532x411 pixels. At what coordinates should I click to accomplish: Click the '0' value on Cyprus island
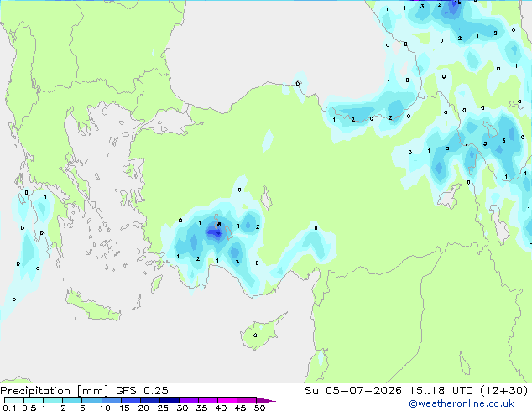255,336
